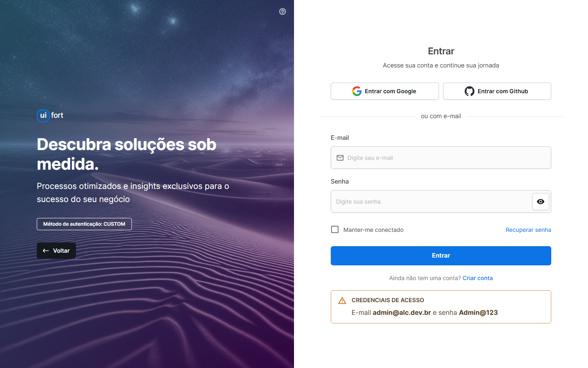Click the Método de autenticação: CUSTOM badge
Image resolution: width=588 pixels, height=368 pixels.
point(84,224)
